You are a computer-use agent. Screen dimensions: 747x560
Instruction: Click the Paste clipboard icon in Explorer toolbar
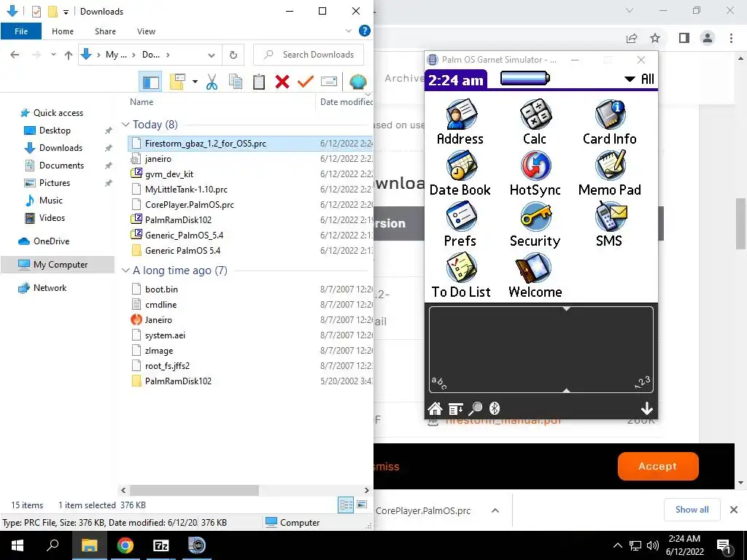pyautogui.click(x=259, y=82)
